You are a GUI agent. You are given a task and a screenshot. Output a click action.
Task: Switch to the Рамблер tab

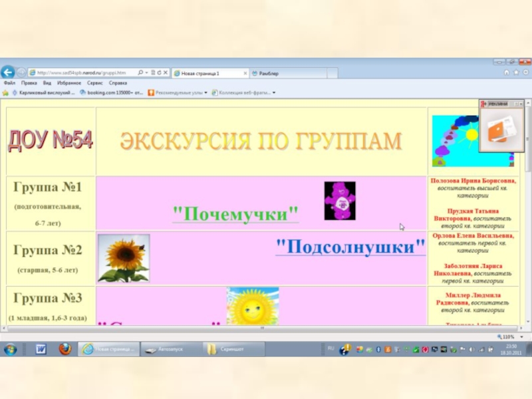[269, 73]
